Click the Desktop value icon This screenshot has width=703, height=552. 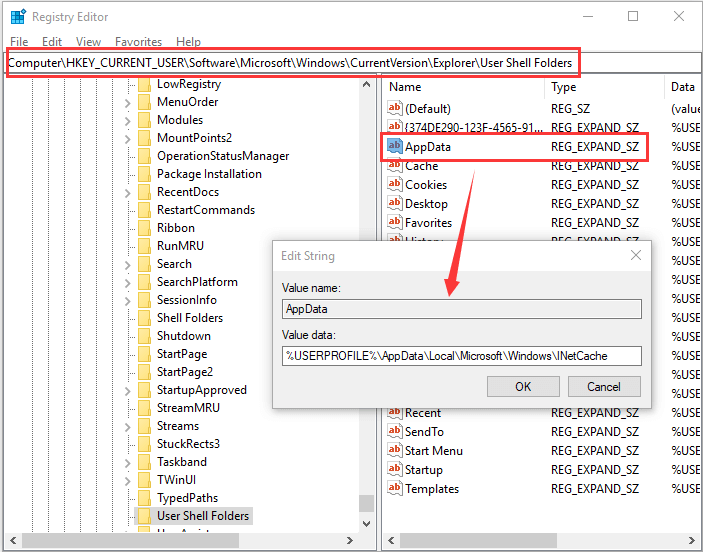tap(395, 203)
